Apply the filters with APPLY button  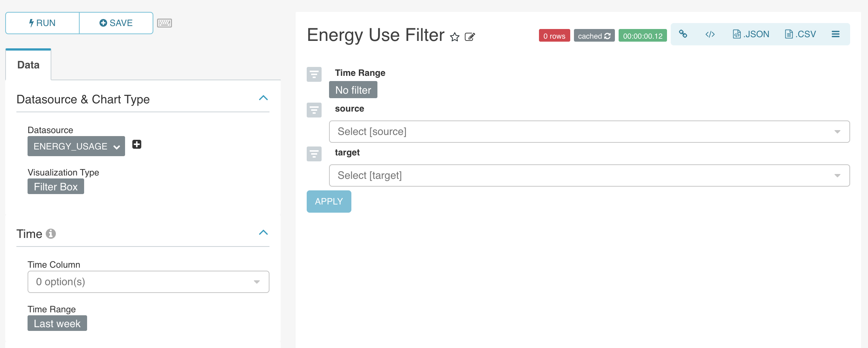tap(329, 202)
